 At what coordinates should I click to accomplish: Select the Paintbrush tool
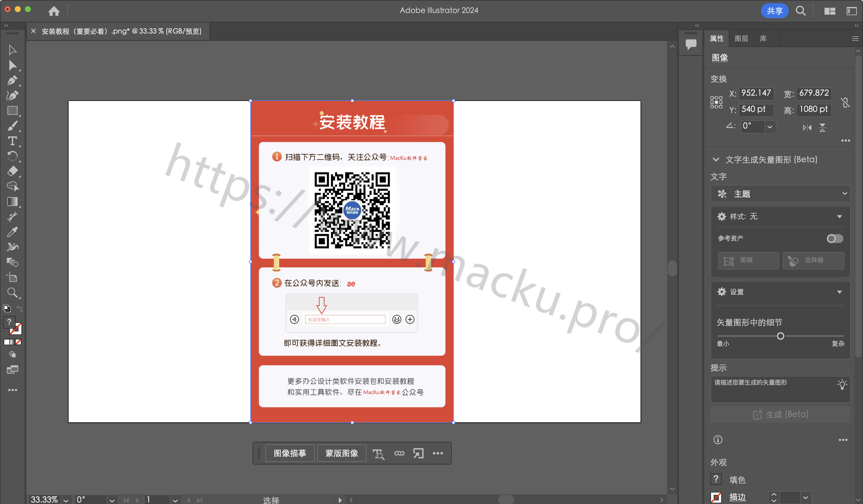pyautogui.click(x=12, y=126)
